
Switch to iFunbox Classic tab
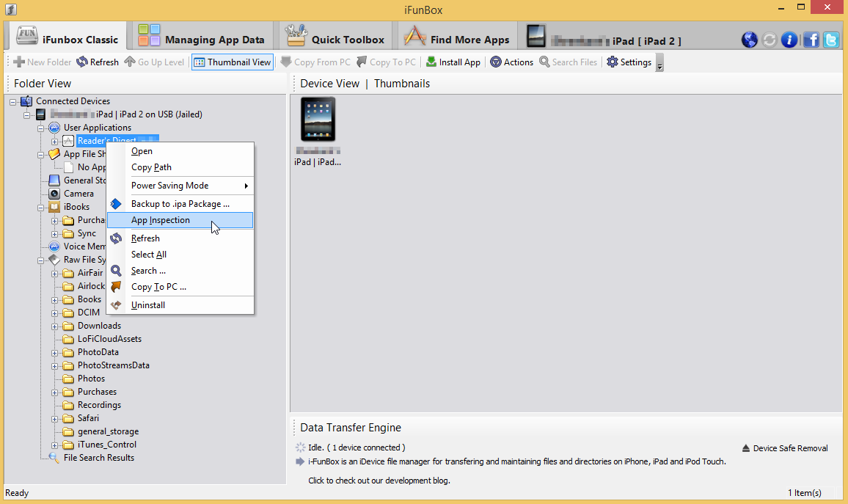click(x=67, y=36)
